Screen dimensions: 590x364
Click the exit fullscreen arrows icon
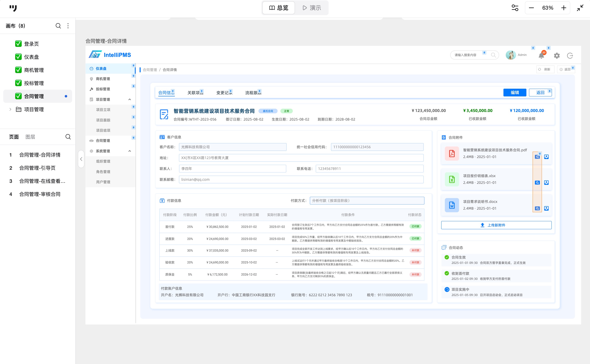[580, 8]
